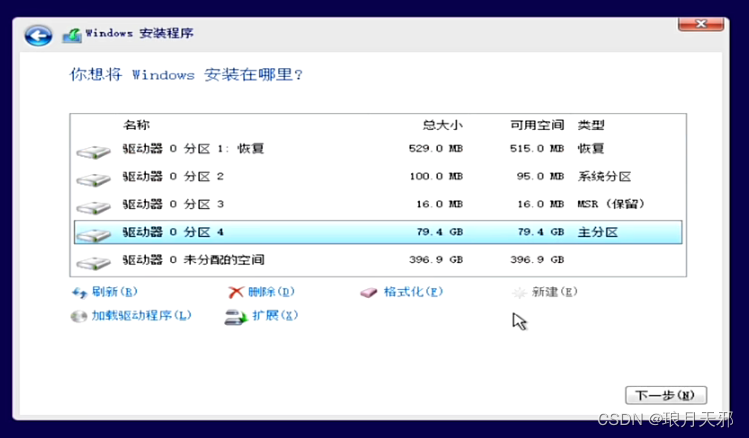This screenshot has height=438, width=749.
Task: Refresh the list with 刷新(R)
Action: click(115, 291)
